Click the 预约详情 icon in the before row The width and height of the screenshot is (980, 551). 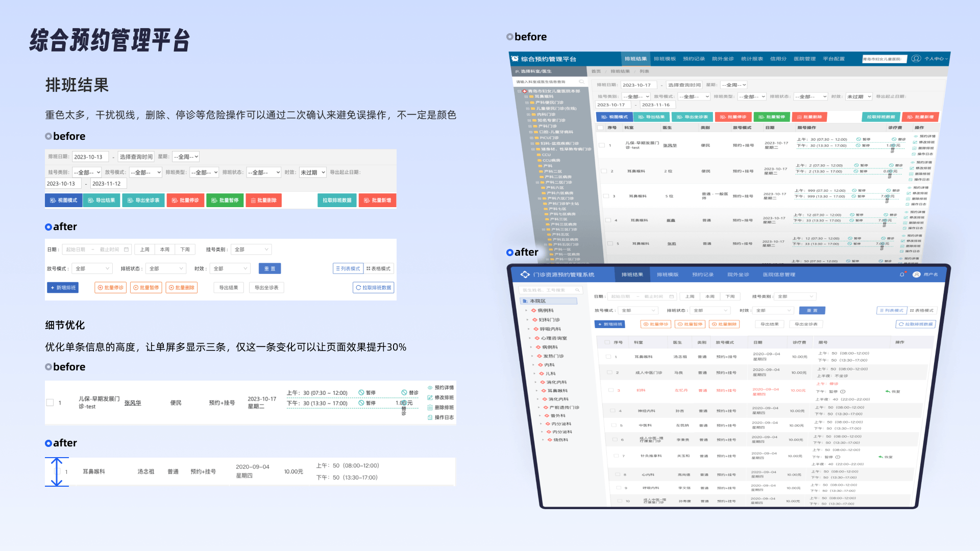[x=430, y=388]
